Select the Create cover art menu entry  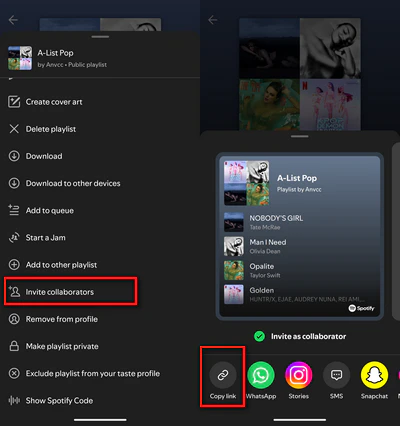tap(100, 102)
